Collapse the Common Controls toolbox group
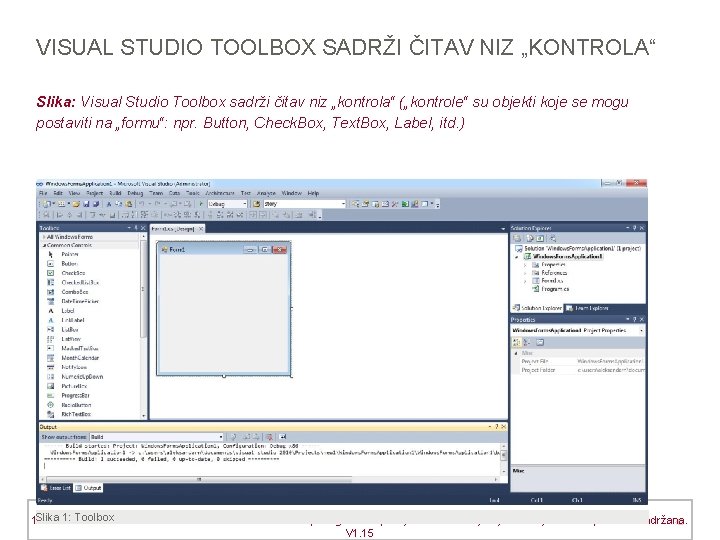 45,245
